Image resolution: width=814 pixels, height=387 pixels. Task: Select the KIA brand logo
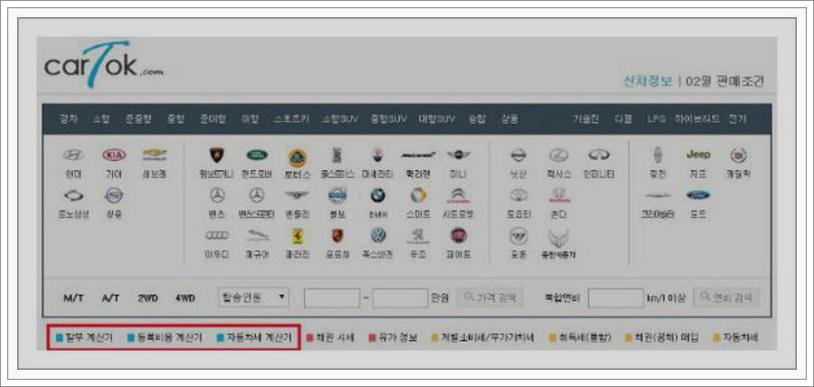click(114, 155)
